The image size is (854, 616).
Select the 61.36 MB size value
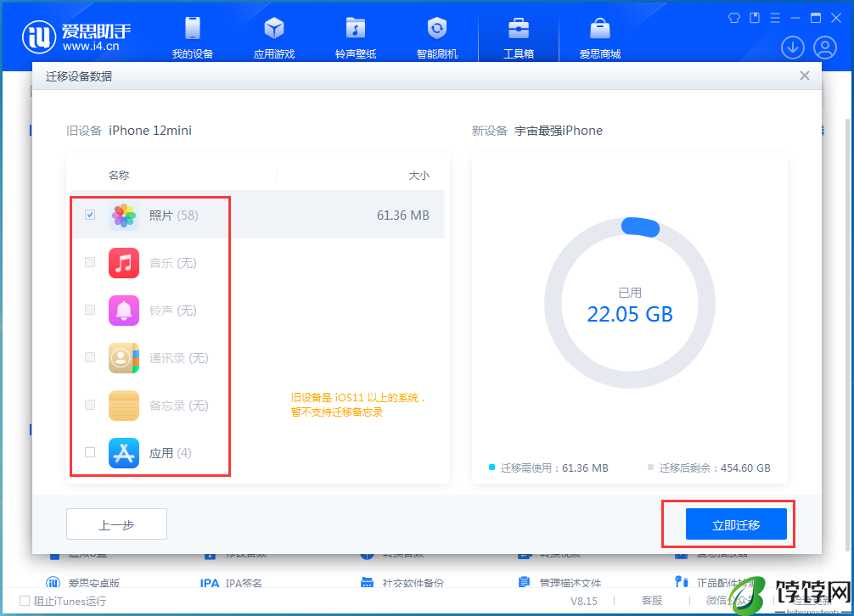point(403,216)
